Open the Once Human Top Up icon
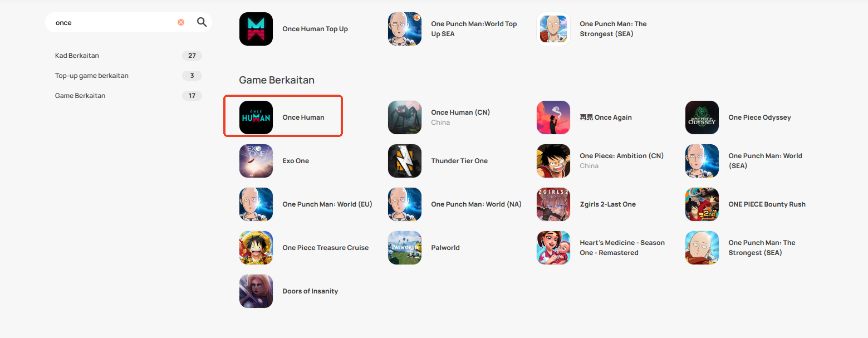This screenshot has height=338, width=868. (256, 29)
